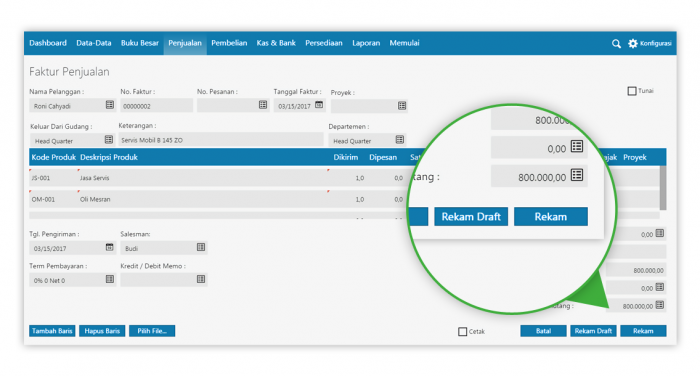Open lookup icon in No. Pesanan field
Image resolution: width=700 pixels, height=376 pixels.
263,105
